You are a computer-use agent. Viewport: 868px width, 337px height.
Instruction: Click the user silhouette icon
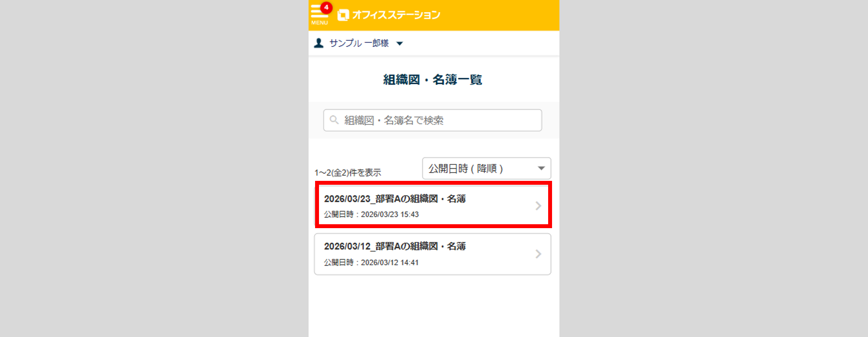click(x=319, y=43)
